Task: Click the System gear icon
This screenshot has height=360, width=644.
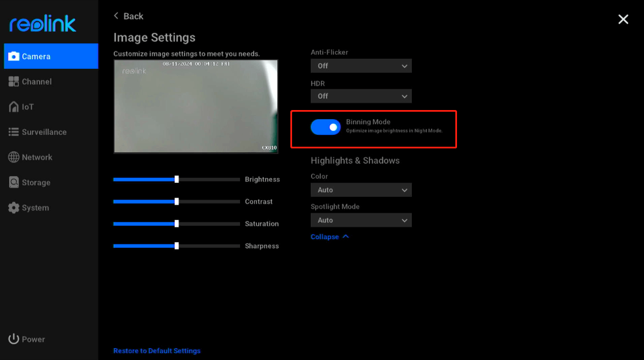Action: [14, 208]
